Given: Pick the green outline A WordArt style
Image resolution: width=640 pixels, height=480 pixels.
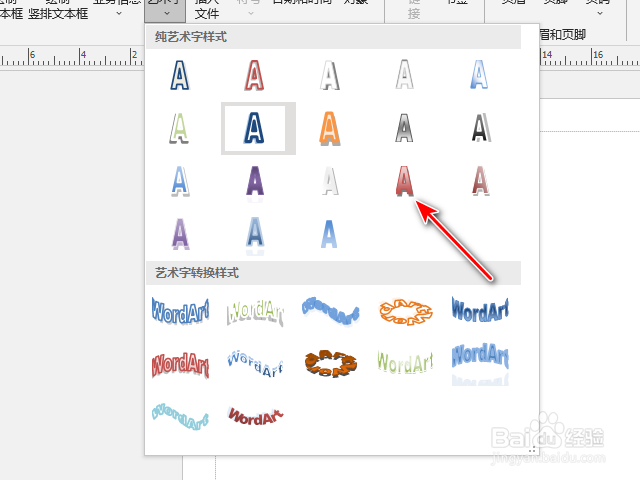Looking at the screenshot, I should coord(180,128).
